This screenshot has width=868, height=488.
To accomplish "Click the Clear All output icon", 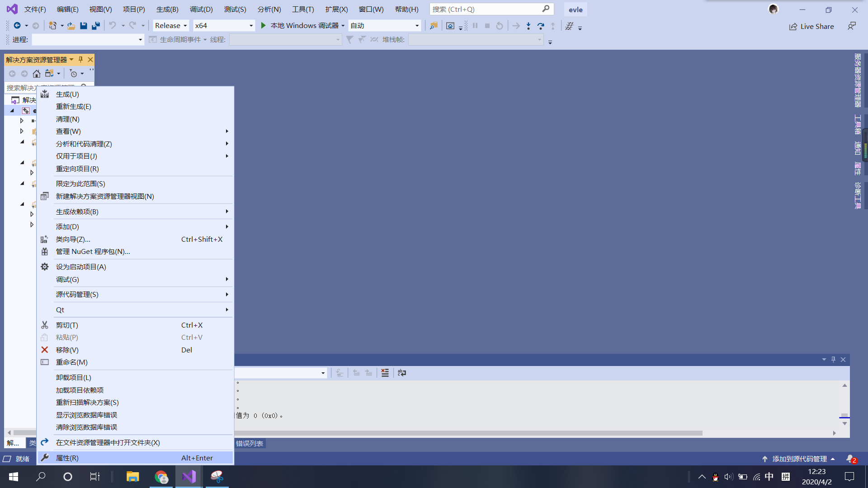I will pos(385,373).
